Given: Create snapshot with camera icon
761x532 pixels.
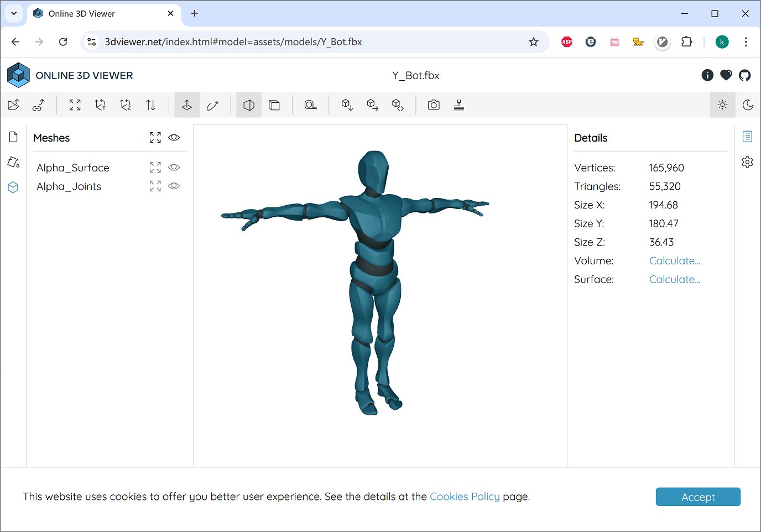Looking at the screenshot, I should pyautogui.click(x=434, y=105).
